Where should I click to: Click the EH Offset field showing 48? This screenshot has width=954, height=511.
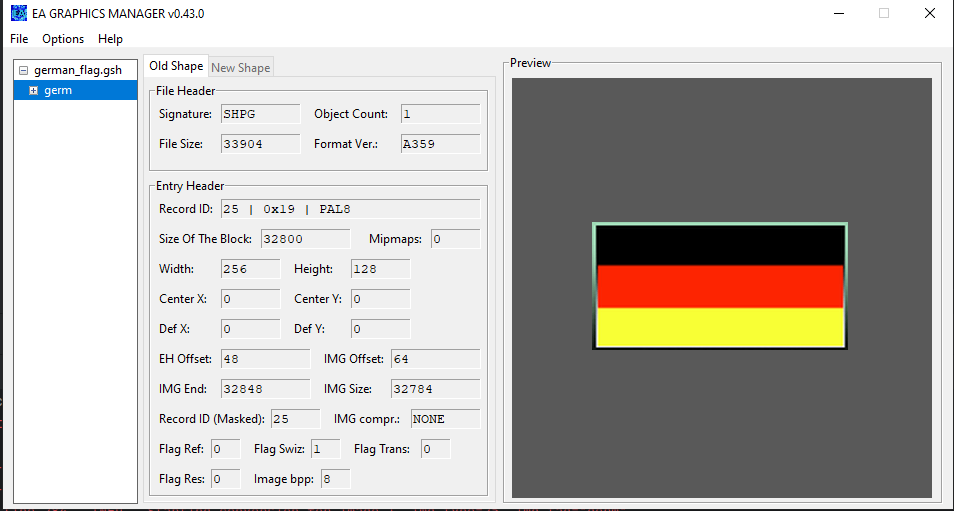265,359
